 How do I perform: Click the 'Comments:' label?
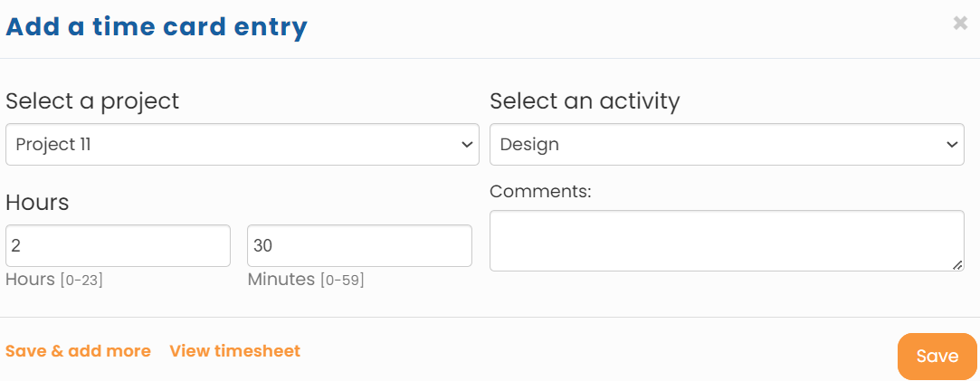[540, 192]
